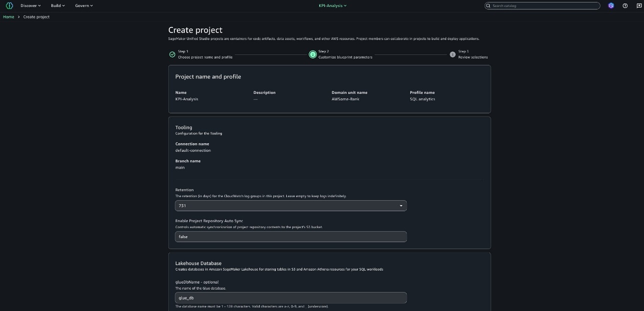Screen dimensions: 644x311
Task: Open the help question mark icon
Action: [625, 5]
